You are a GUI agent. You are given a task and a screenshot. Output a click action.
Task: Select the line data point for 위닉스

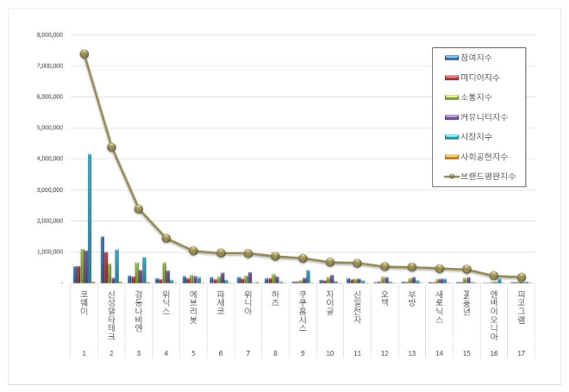166,238
